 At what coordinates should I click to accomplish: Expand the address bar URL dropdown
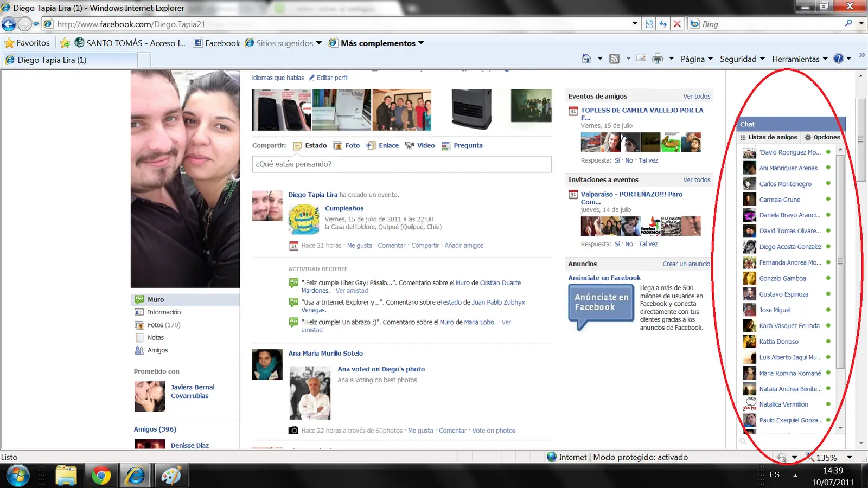635,24
